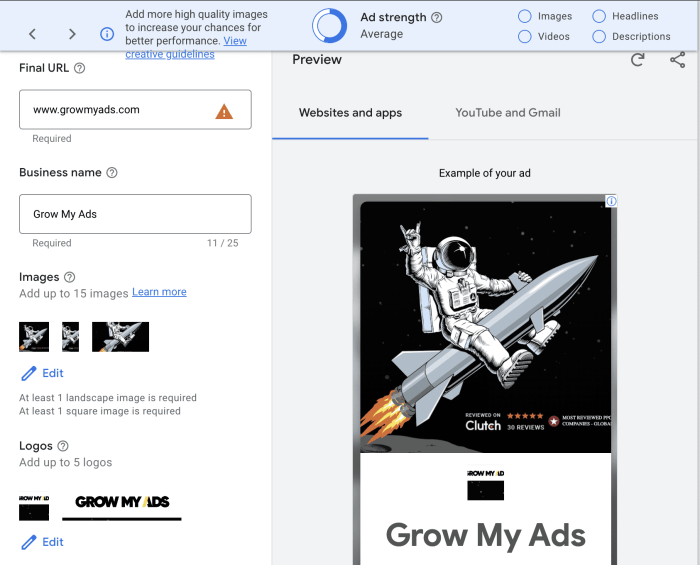Go to previous ad strength suggestion arrow

click(x=33, y=34)
